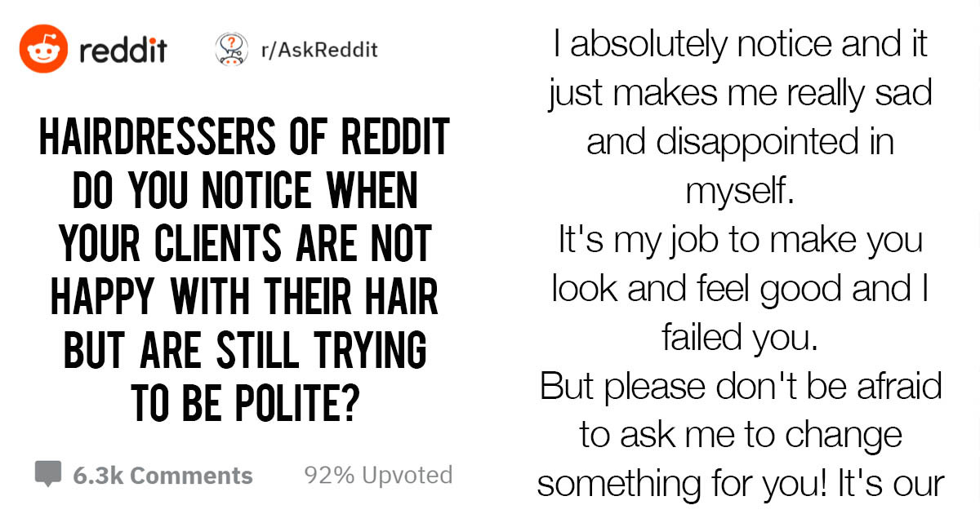
Task: Click the "something for you! It's our" line
Action: (740, 484)
